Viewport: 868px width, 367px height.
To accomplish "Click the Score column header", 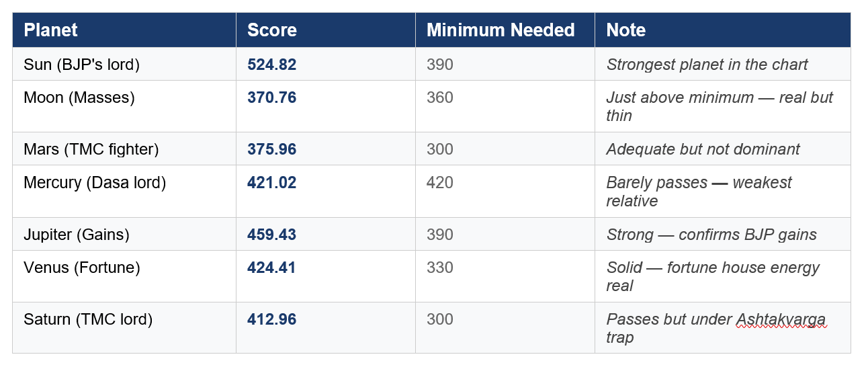I will tap(272, 30).
